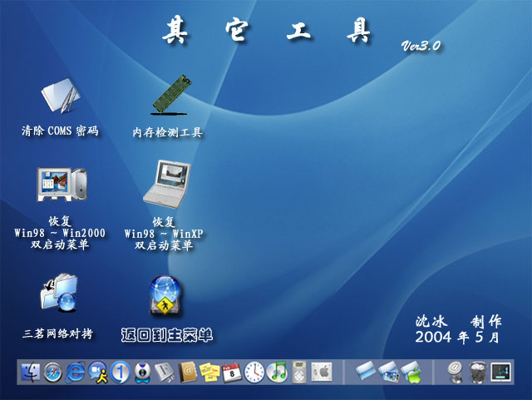Click the globe icon above 返回到主菜单
The width and height of the screenshot is (532, 400).
pyautogui.click(x=165, y=296)
